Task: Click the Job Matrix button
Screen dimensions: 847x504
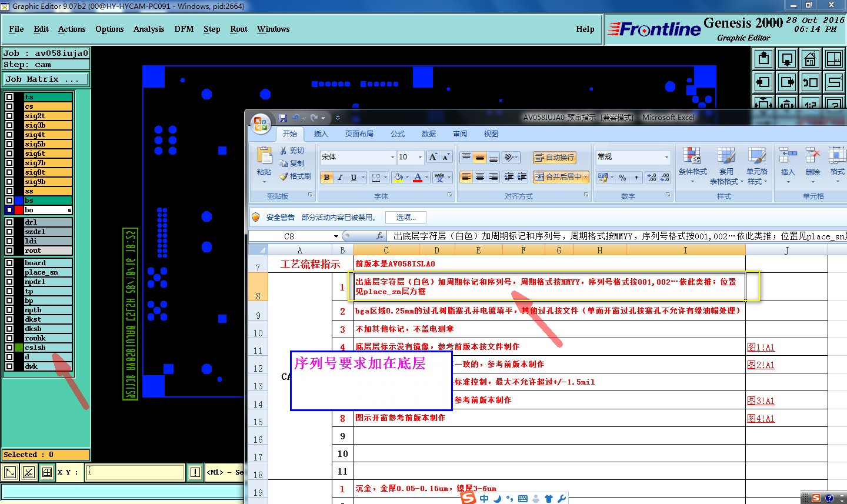Action: (46, 79)
